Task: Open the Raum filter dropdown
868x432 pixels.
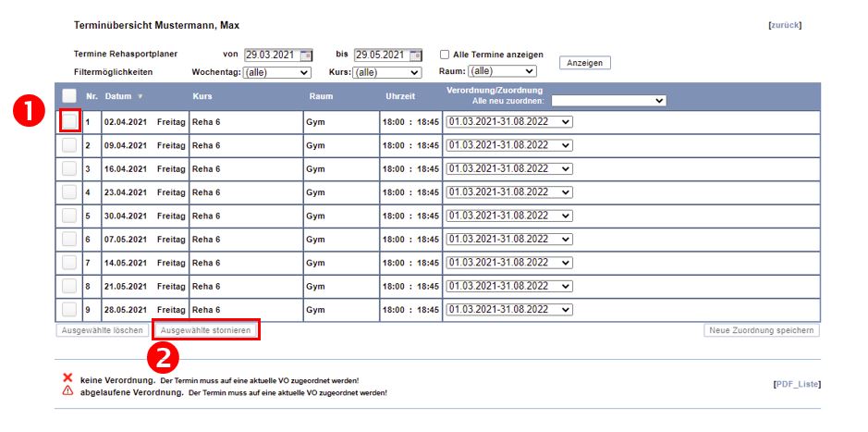Action: click(502, 71)
